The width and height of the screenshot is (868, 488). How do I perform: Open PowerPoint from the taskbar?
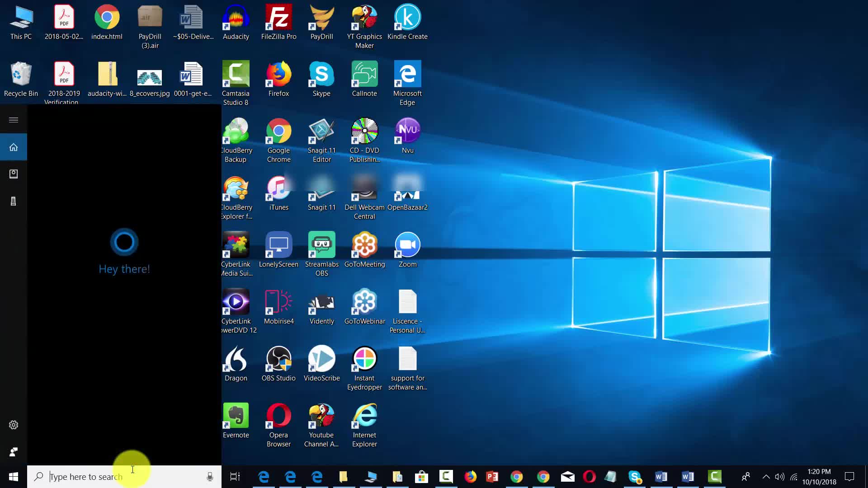click(492, 477)
